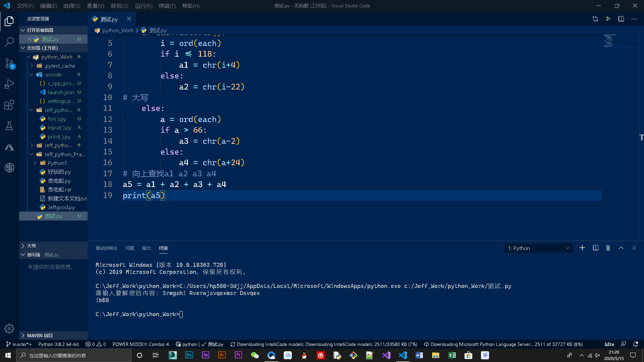
Task: Open notifications bell in status bar
Action: point(635,344)
